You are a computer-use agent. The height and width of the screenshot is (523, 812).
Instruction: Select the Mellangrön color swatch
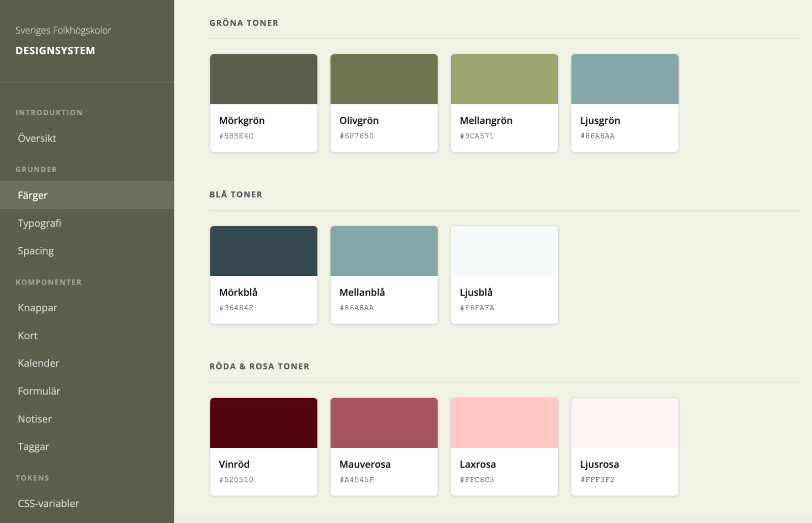tap(504, 79)
